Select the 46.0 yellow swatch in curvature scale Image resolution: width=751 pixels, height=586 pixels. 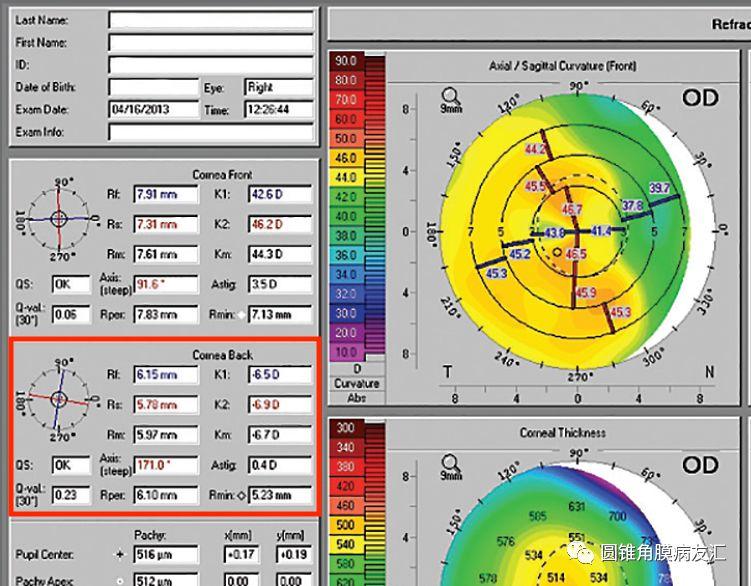347,158
